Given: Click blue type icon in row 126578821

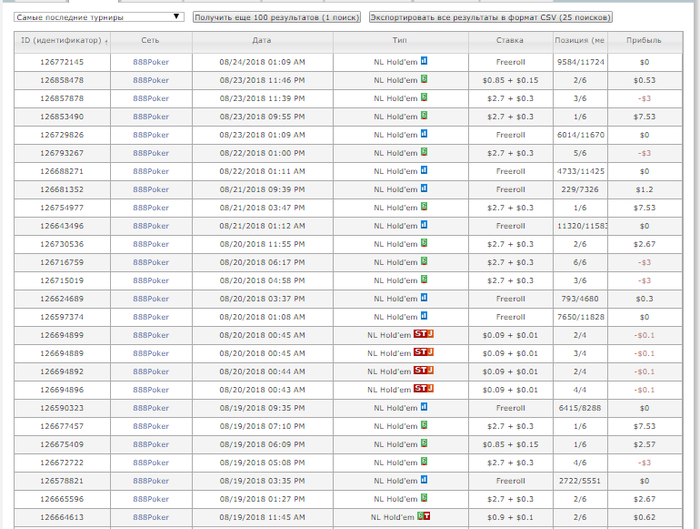Looking at the screenshot, I should pos(424,480).
